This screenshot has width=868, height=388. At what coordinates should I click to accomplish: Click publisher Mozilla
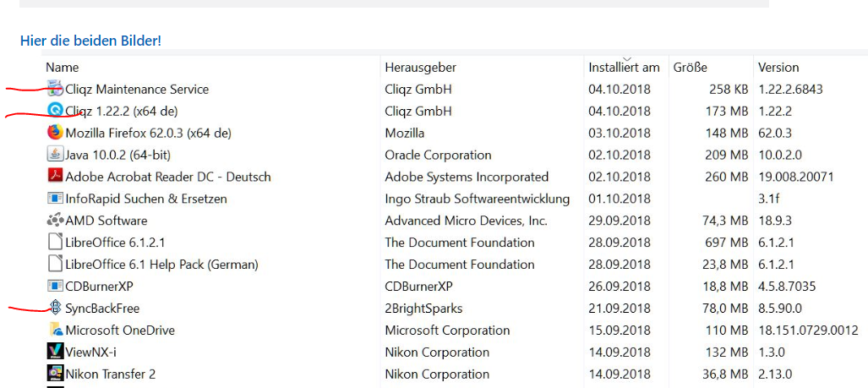pyautogui.click(x=405, y=133)
